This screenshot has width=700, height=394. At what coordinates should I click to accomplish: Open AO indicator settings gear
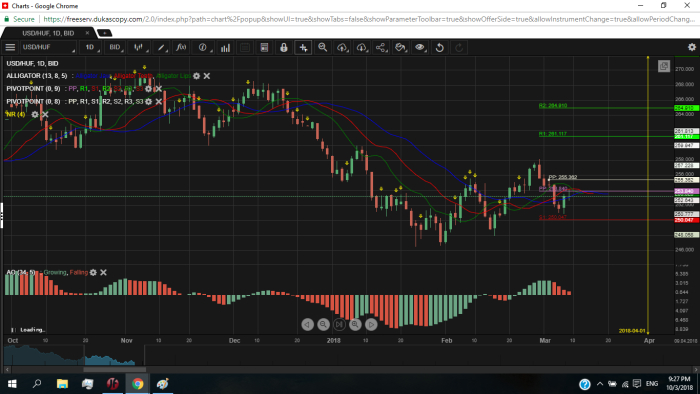[x=93, y=272]
